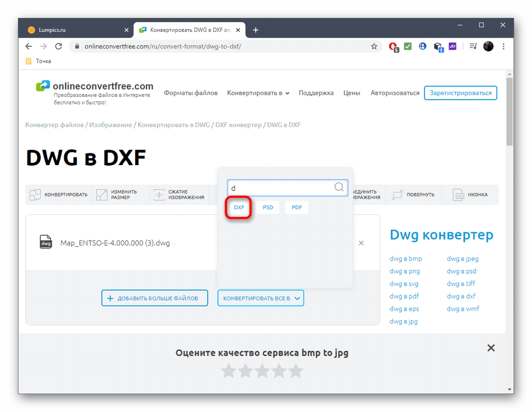Click the search magnifier in format field
The image size is (532, 412).
(339, 187)
